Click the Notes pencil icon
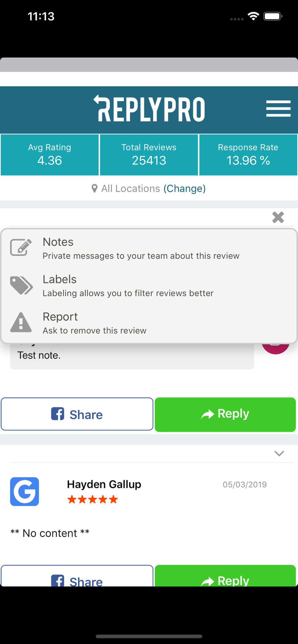This screenshot has height=644, width=298. coord(21,247)
